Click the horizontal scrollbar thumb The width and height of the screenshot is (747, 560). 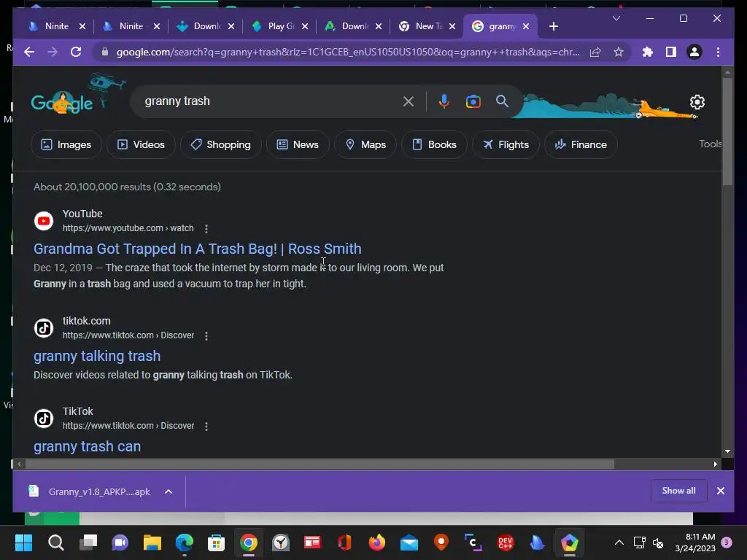pyautogui.click(x=320, y=464)
